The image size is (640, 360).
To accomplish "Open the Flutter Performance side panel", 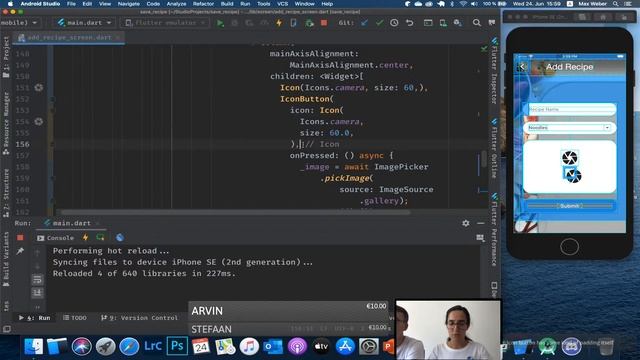I will coord(494,229).
